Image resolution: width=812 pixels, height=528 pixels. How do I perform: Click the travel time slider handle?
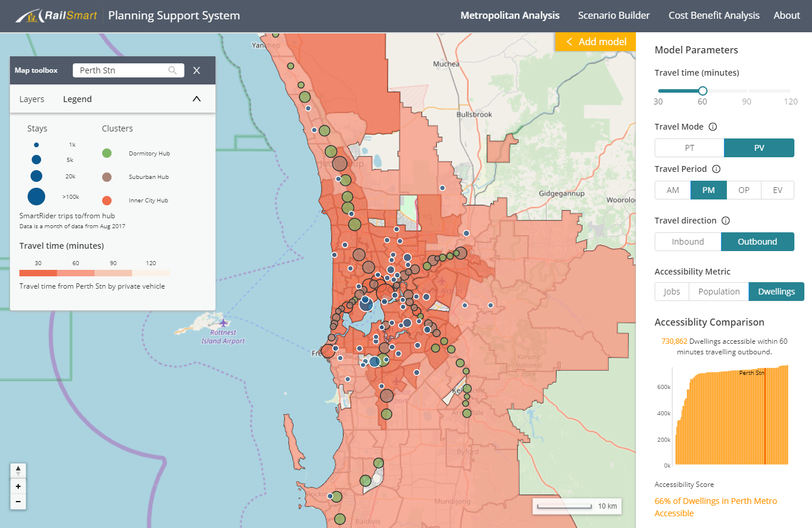pos(703,91)
